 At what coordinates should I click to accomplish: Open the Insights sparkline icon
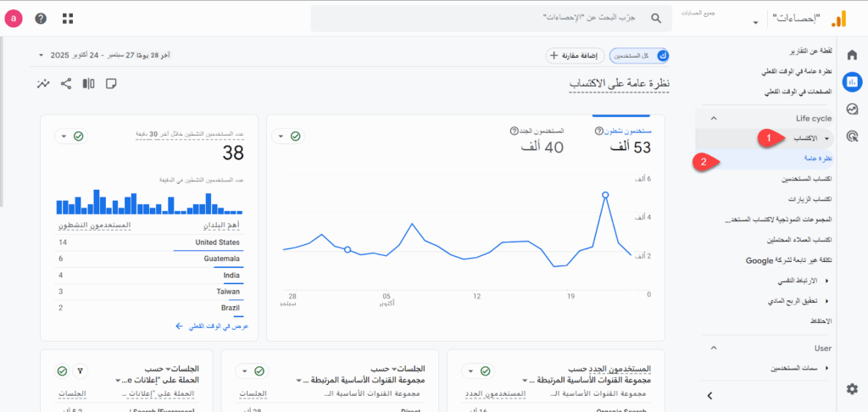coord(44,83)
